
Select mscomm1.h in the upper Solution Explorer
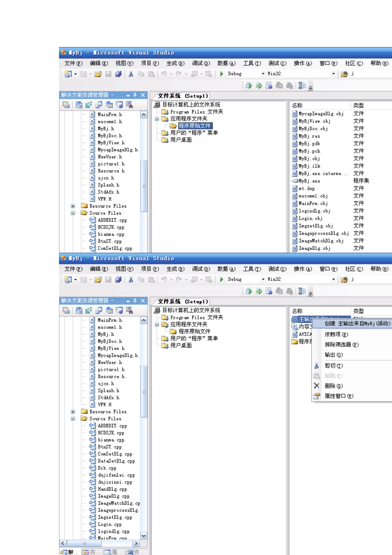[110, 122]
